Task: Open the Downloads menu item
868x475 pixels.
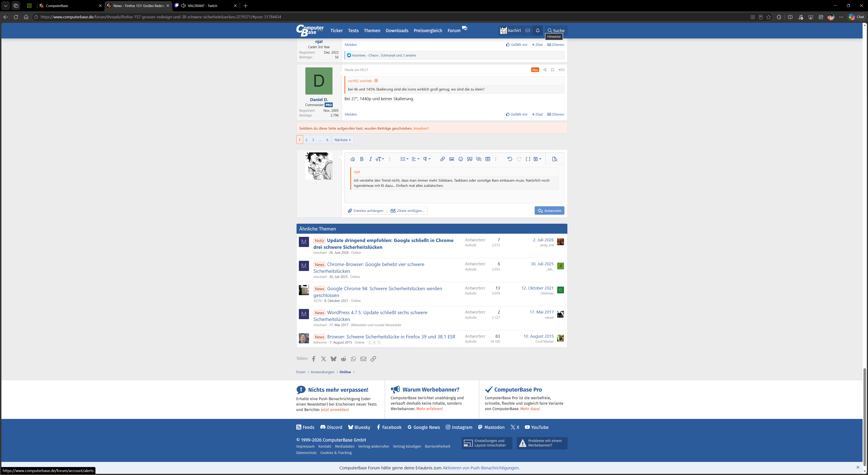Action: [x=397, y=31]
